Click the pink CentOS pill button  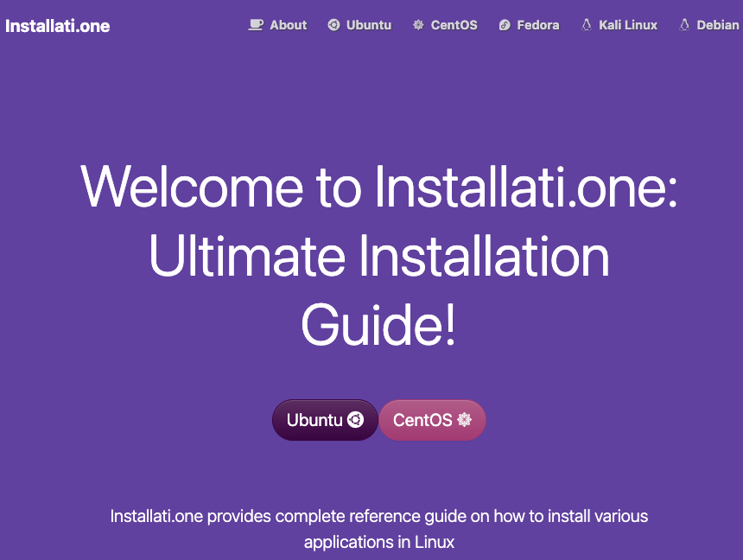432,420
